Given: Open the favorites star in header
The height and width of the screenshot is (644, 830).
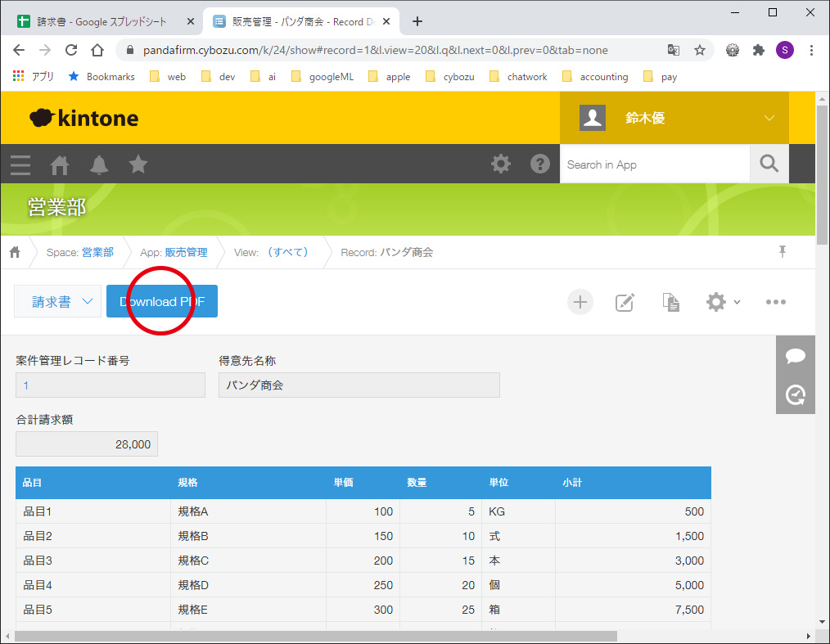Looking at the screenshot, I should click(x=138, y=164).
